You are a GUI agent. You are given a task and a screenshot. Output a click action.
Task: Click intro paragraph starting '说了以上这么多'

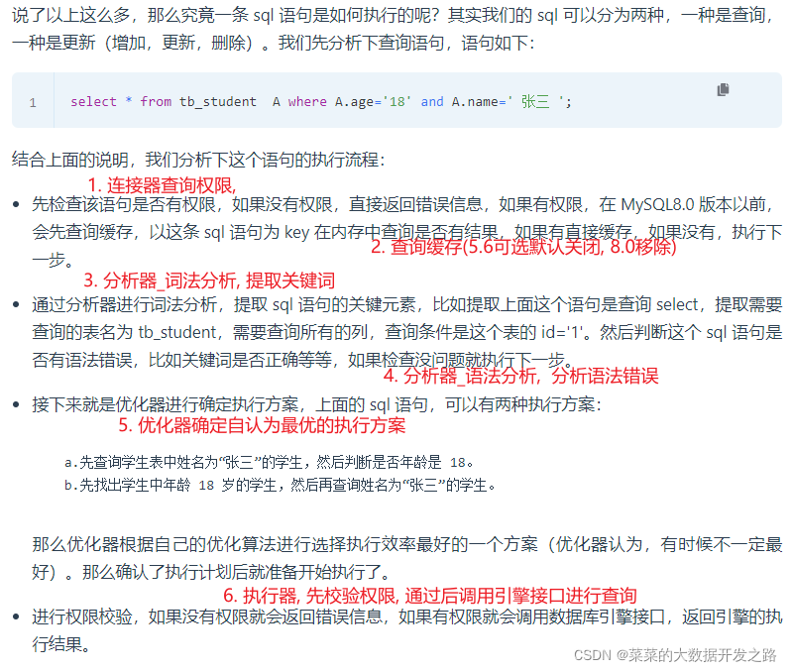pyautogui.click(x=394, y=30)
